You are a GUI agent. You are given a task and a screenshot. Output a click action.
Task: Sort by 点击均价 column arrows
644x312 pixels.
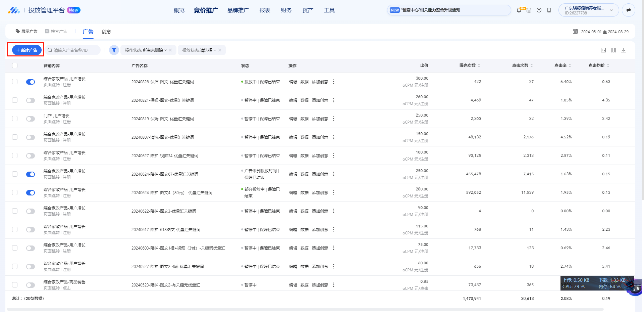(608, 65)
